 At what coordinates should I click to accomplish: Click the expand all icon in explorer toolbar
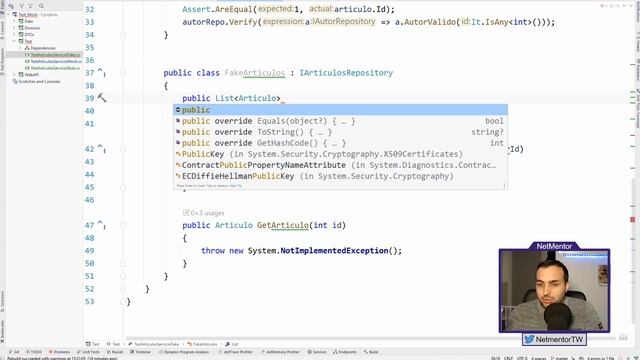coord(21,6)
